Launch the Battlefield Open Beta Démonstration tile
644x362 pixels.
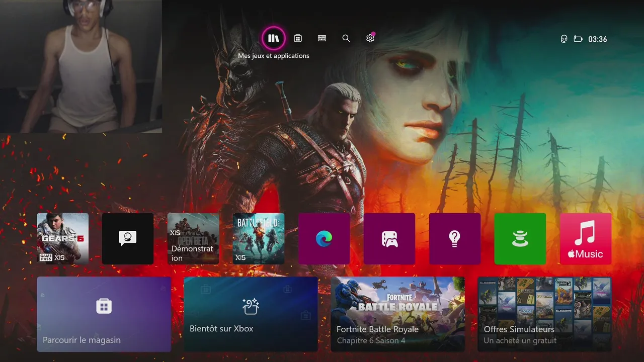point(193,238)
